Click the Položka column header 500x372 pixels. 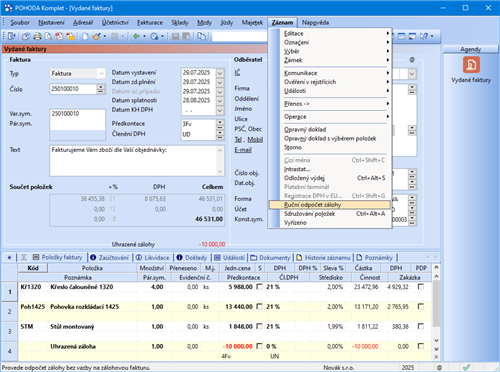click(92, 268)
